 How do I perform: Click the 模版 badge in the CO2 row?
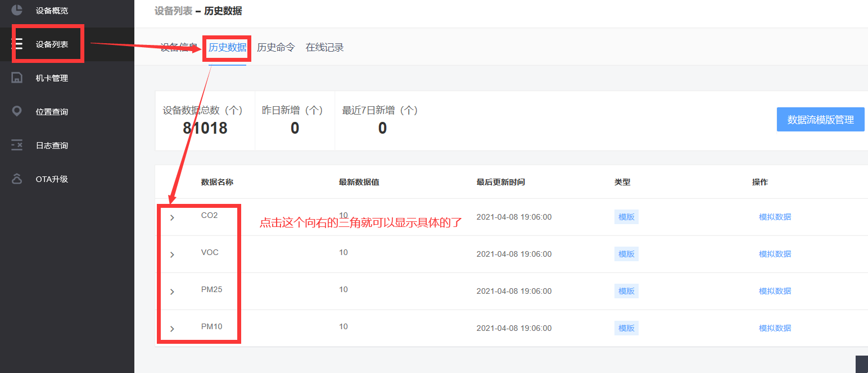click(626, 216)
